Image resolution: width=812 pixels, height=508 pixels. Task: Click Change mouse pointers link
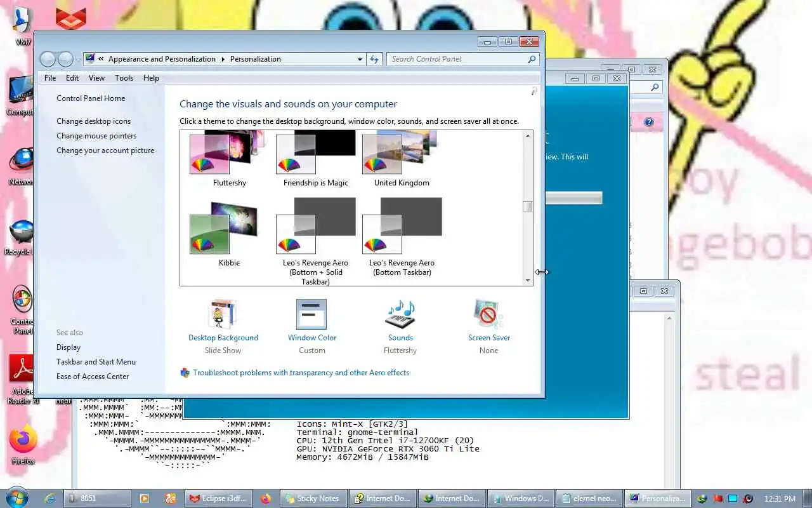(x=96, y=136)
